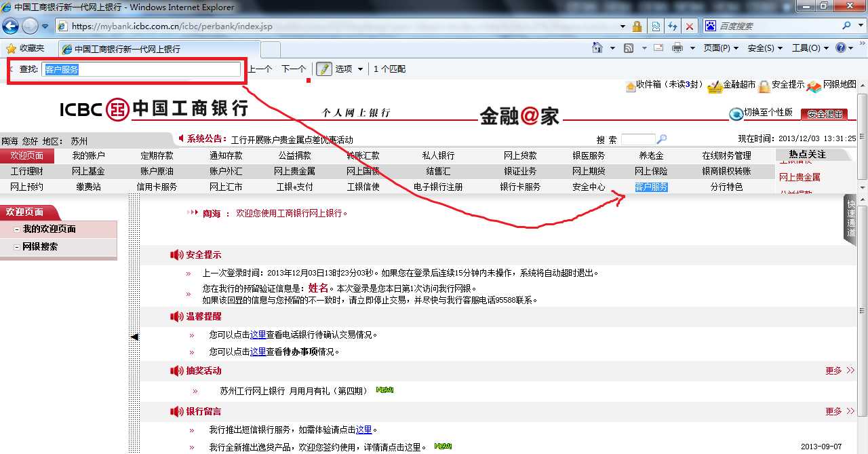
Task: Open the 信用卡服务 menu item
Action: (157, 187)
